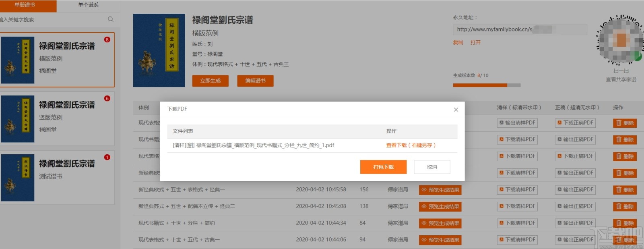This screenshot has height=249, width=644.
Task: Switch to the 单个谱系 tab
Action: [88, 5]
